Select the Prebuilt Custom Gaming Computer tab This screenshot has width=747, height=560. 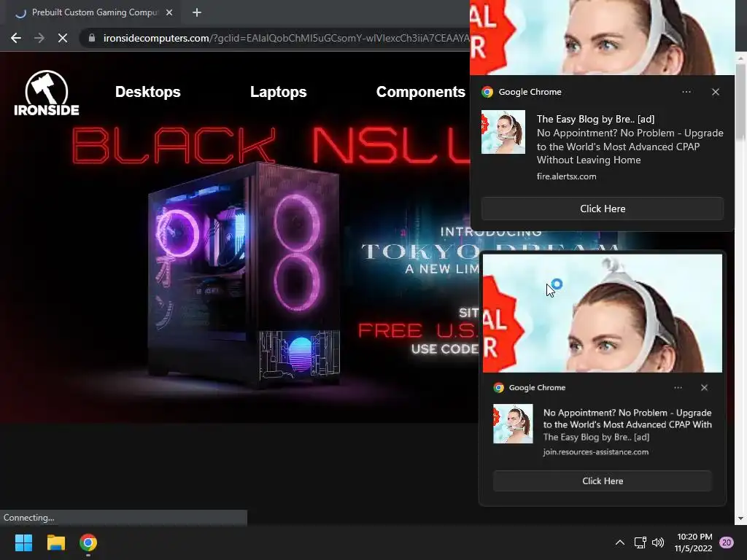pyautogui.click(x=94, y=12)
